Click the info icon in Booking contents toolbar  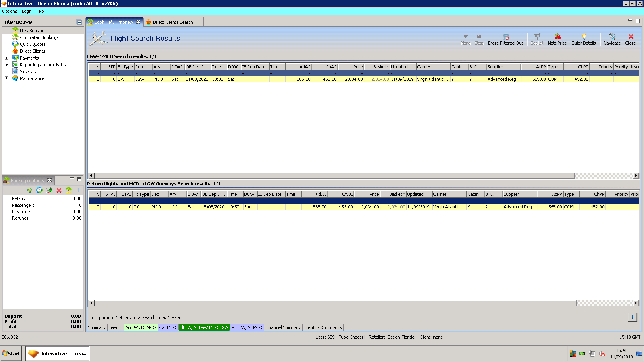coord(78,190)
